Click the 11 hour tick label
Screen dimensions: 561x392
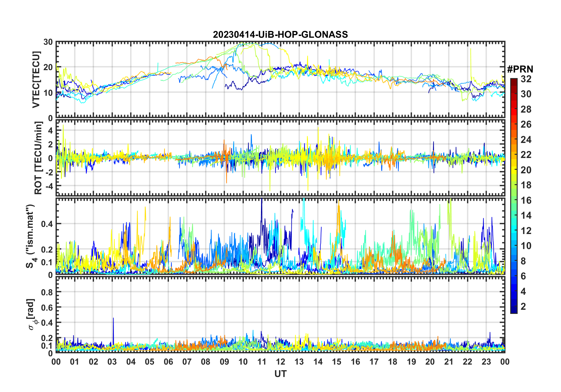262,362
